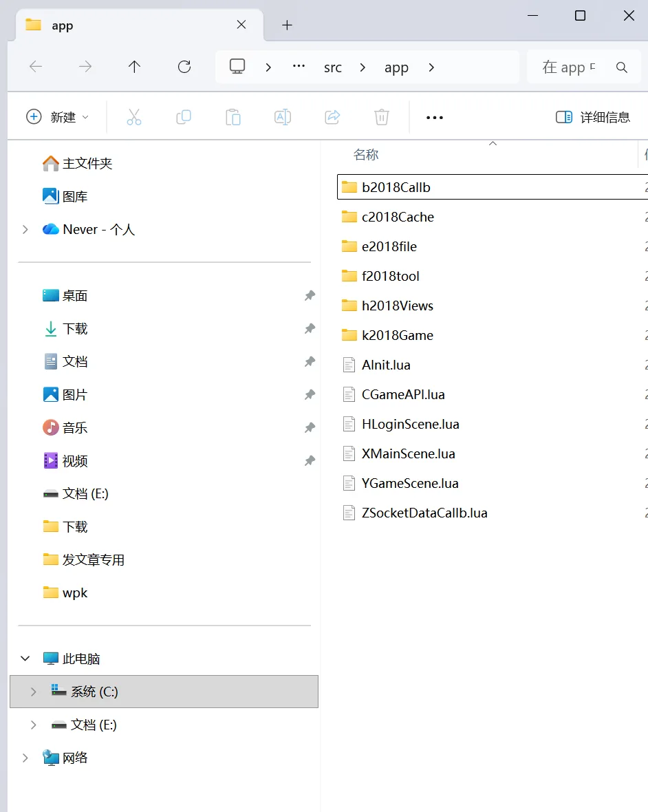Click app in the address breadcrumb
The image size is (648, 812).
pos(396,67)
